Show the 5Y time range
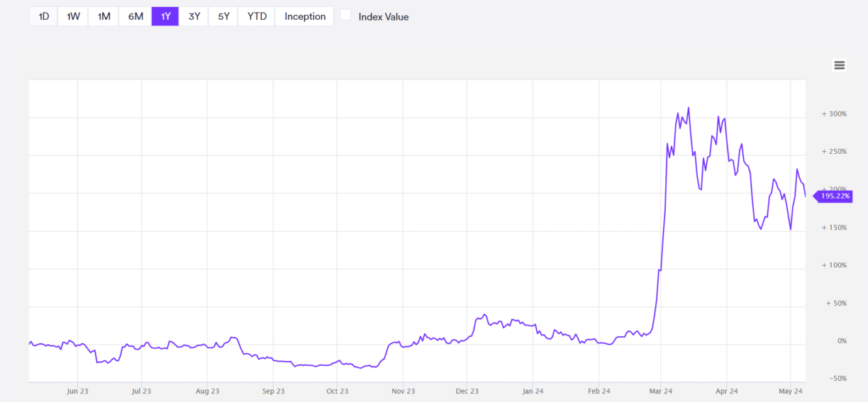This screenshot has width=868, height=402. coord(223,16)
